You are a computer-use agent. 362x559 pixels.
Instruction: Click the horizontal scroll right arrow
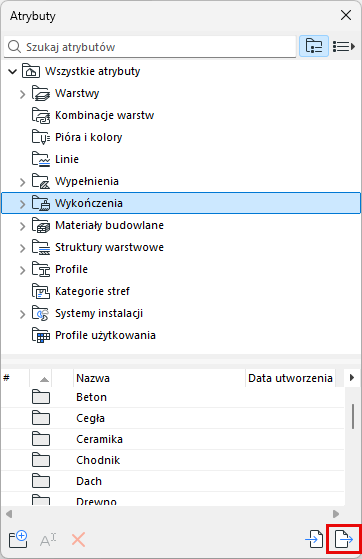336,514
